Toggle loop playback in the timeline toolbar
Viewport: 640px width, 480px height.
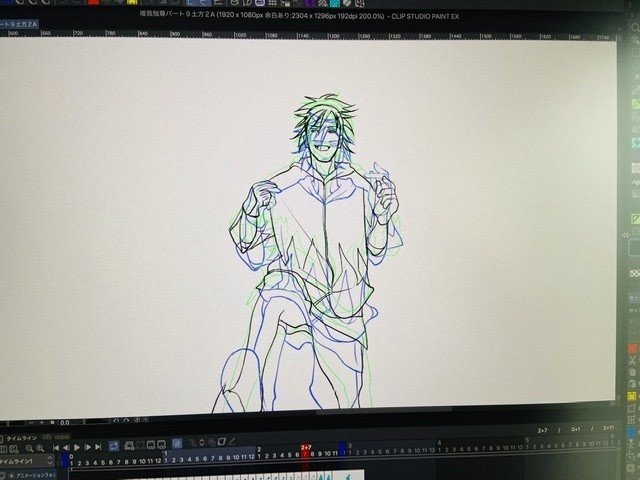tap(113, 447)
